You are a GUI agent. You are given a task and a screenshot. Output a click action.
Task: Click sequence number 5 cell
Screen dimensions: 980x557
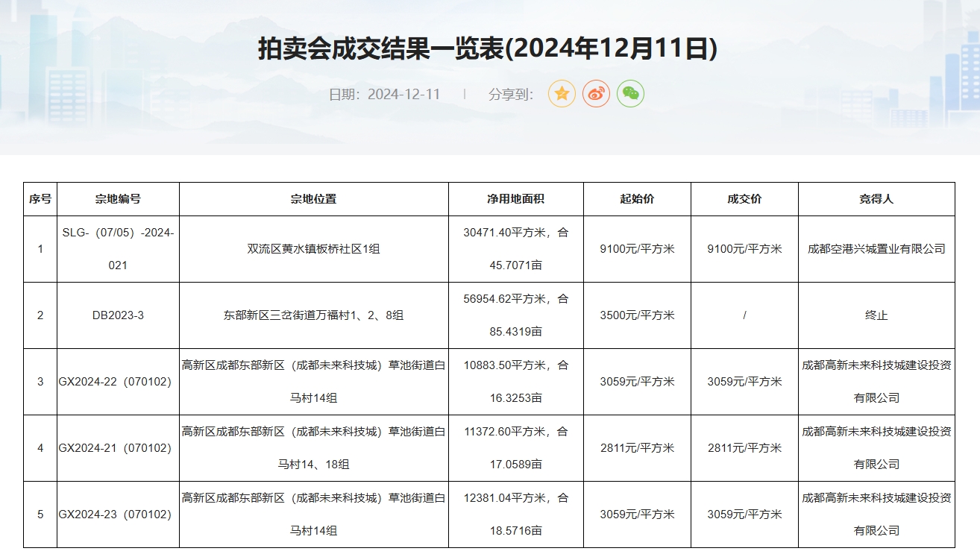[x=40, y=514]
